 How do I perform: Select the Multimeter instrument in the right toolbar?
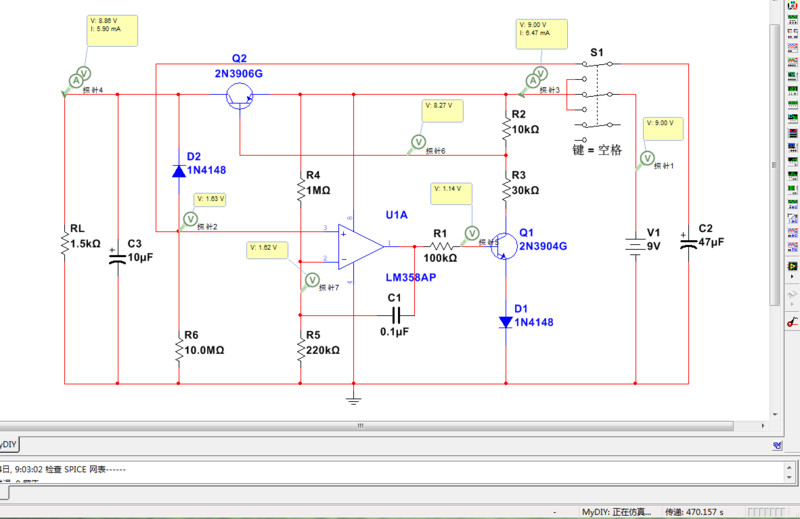tap(792, 5)
